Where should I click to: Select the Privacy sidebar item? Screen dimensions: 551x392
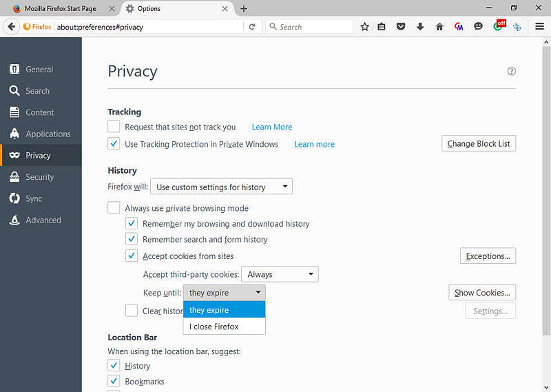click(x=41, y=156)
